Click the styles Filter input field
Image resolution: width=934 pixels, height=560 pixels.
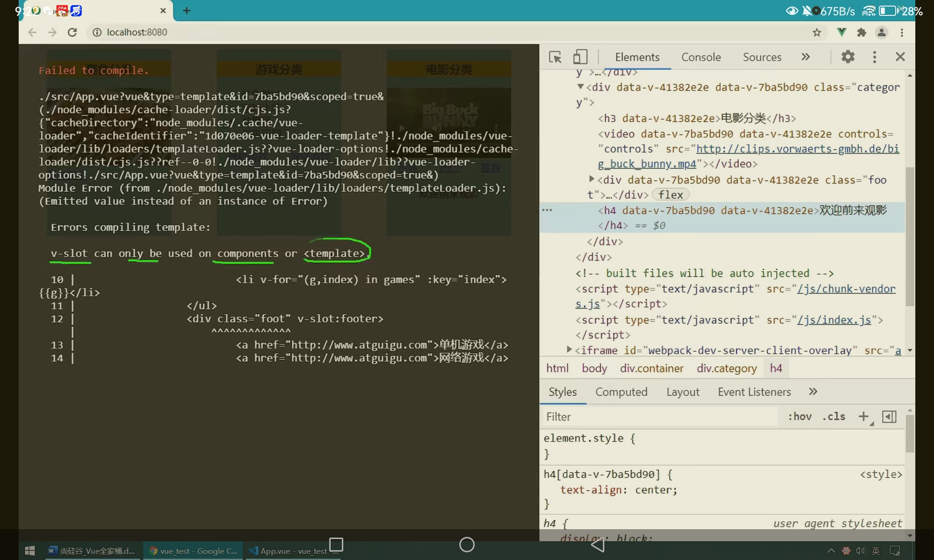coord(658,416)
